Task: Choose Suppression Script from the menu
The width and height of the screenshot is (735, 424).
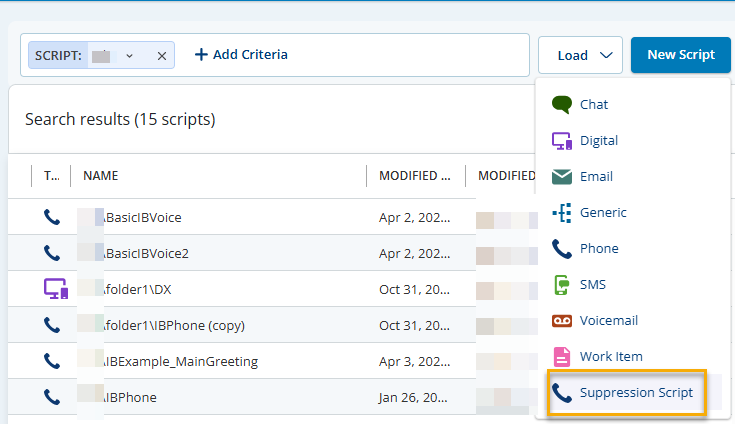Action: [x=636, y=393]
